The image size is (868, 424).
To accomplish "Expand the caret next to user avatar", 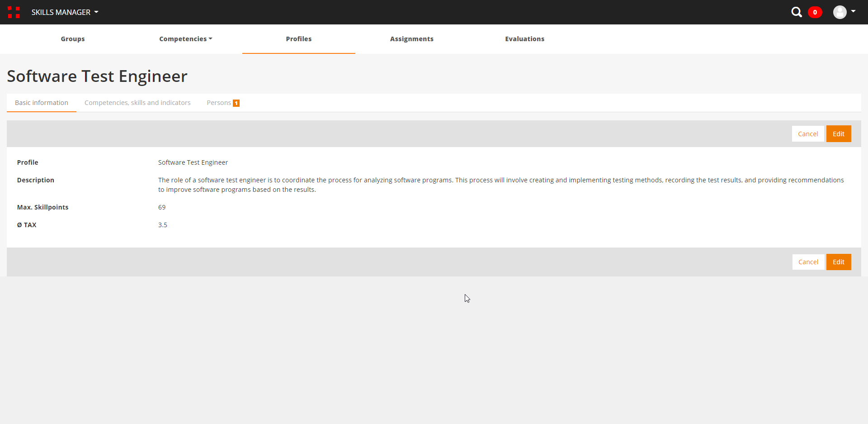I will 853,11.
